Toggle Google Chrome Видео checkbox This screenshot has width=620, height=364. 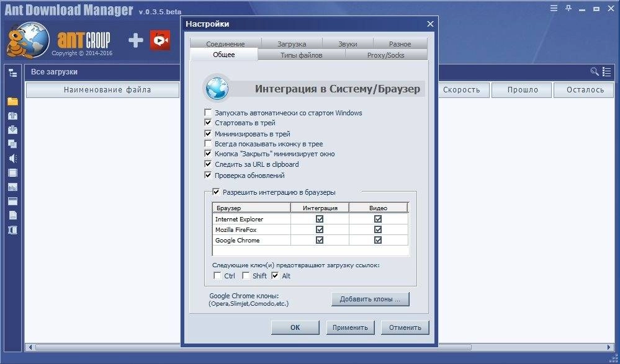377,240
